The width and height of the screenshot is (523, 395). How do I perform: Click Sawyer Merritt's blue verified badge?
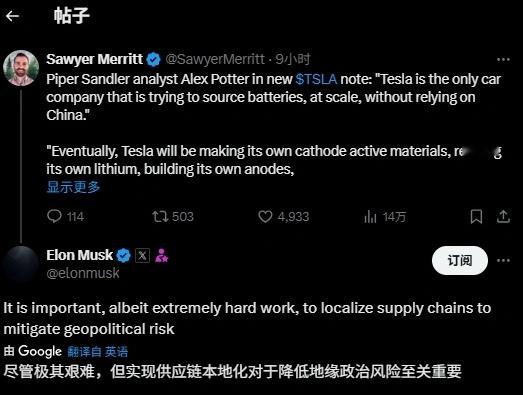153,60
